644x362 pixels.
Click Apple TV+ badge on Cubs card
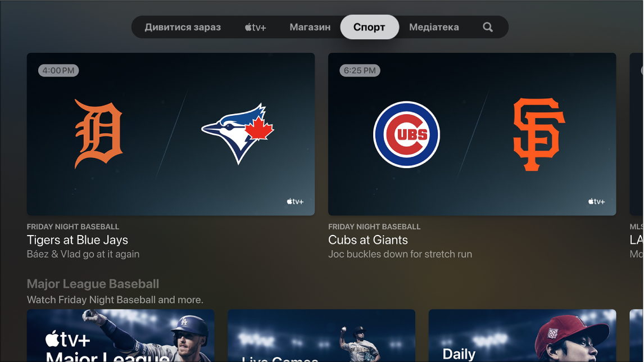pos(596,201)
